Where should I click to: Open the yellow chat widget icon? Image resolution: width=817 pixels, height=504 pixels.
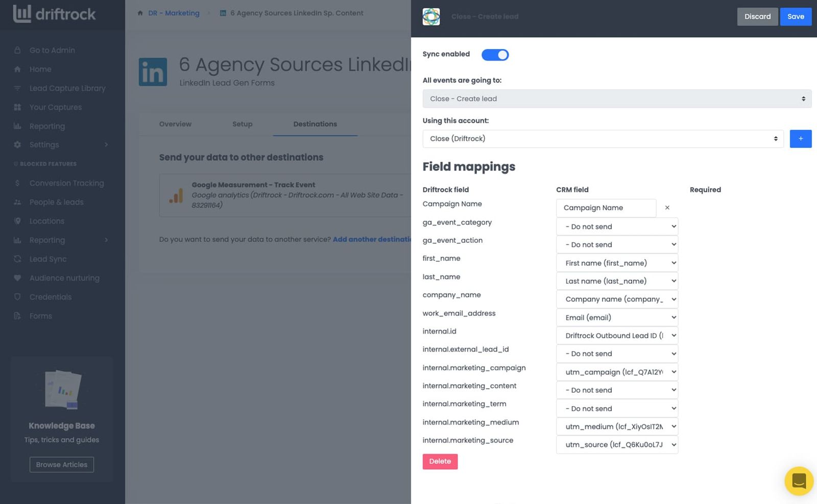[799, 481]
